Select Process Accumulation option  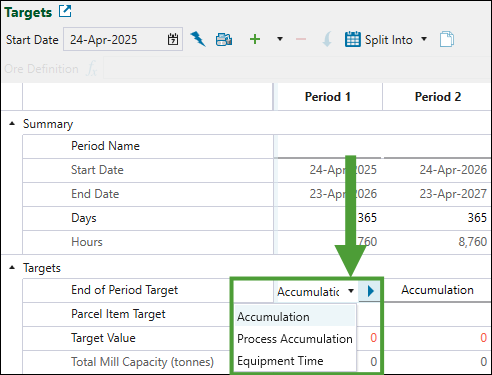[295, 339]
